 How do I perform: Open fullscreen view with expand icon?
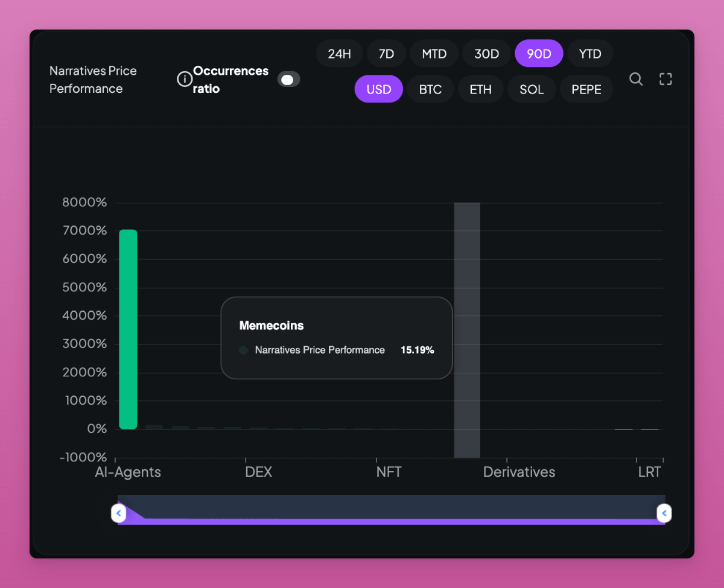click(x=665, y=79)
